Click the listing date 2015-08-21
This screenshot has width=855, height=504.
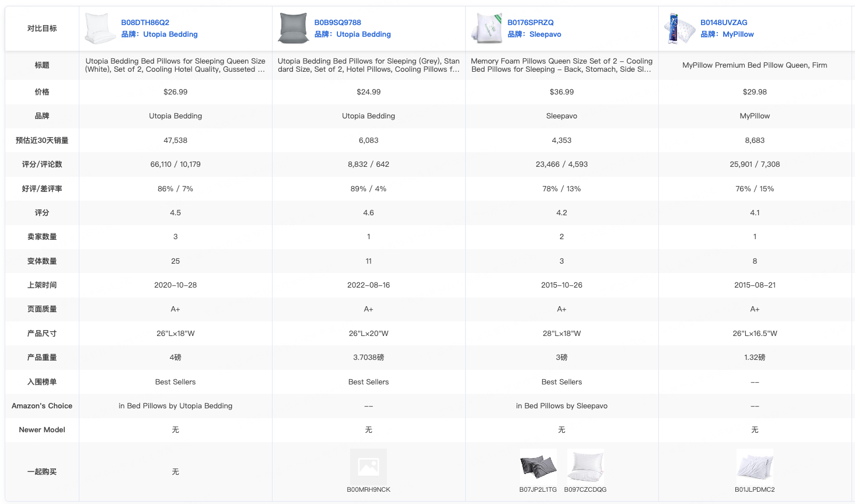(755, 285)
